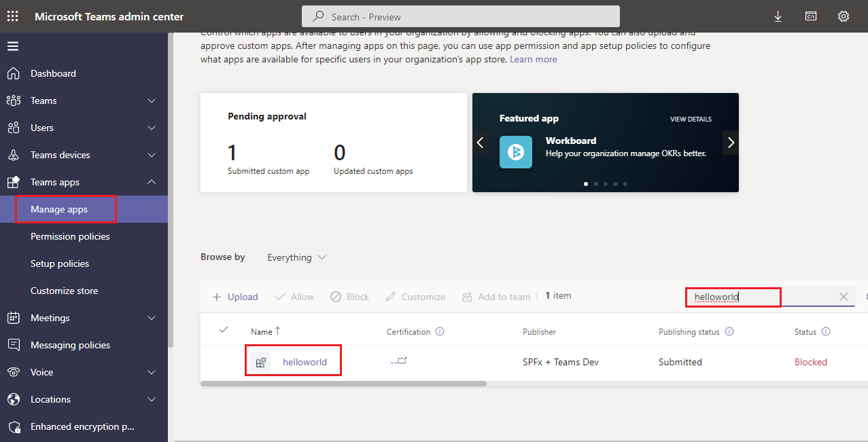The image size is (868, 442).
Task: Click the Locations globe icon
Action: 14,399
